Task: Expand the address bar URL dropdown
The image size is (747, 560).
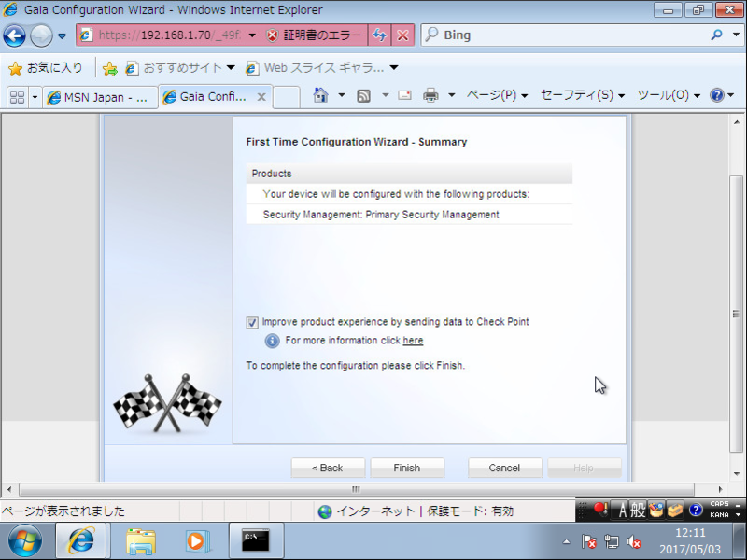Action: click(x=252, y=35)
